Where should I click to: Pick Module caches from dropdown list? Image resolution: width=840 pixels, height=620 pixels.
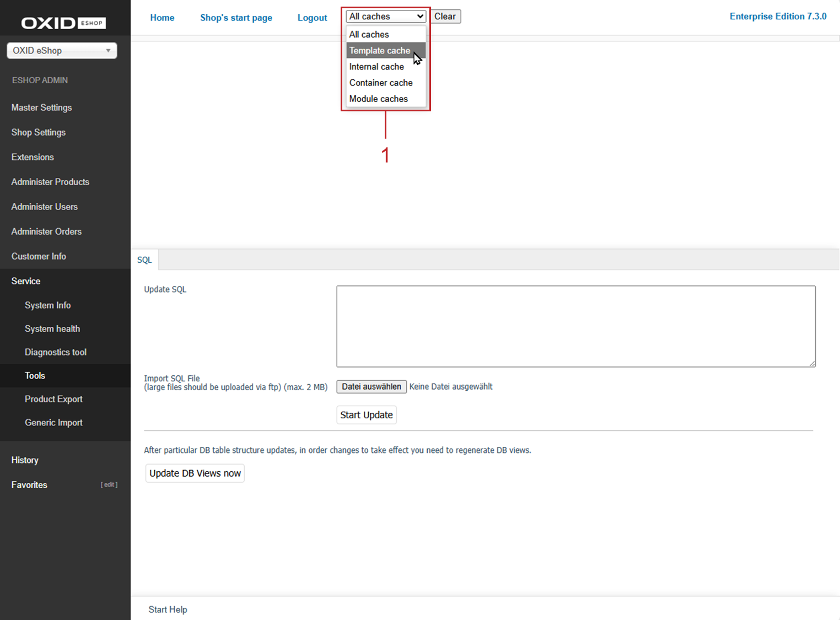379,99
